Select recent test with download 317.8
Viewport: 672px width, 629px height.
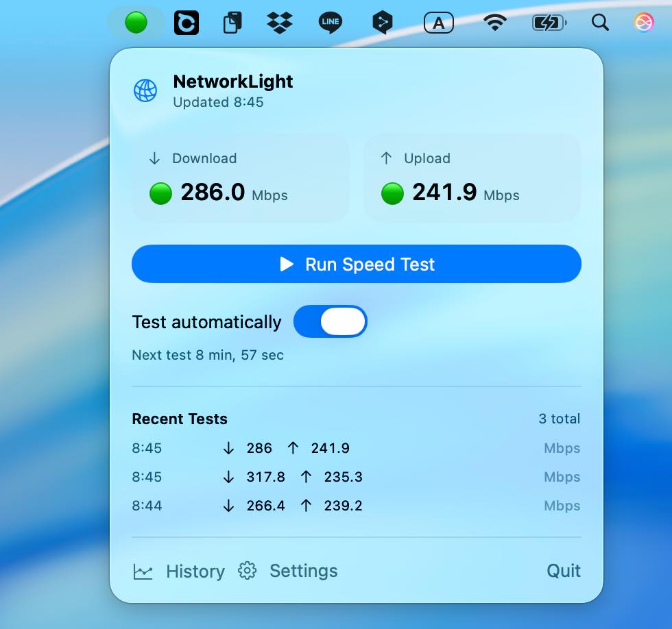tap(356, 477)
